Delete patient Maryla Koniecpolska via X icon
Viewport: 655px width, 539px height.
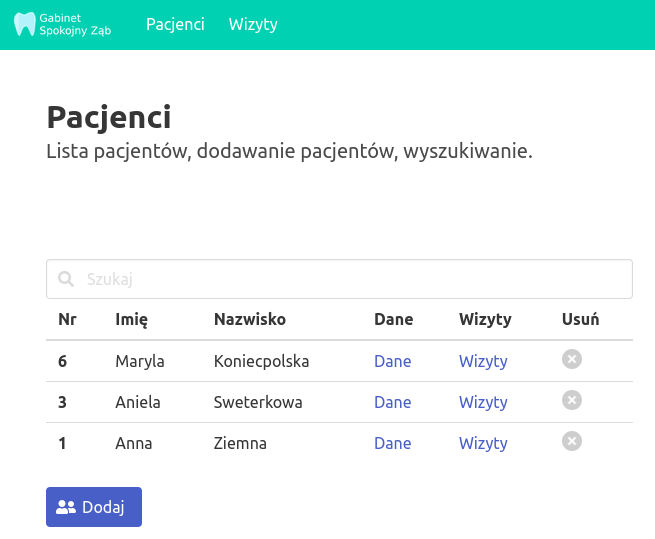click(x=571, y=360)
